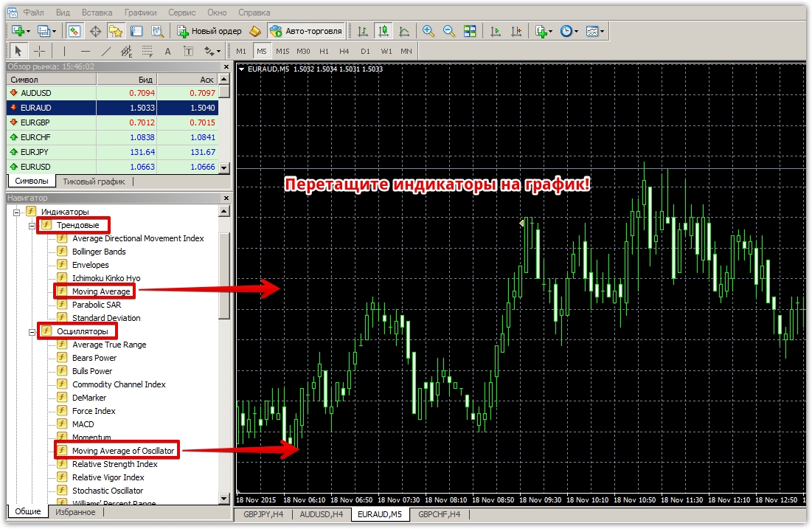Switch timeframe to M1

click(241, 51)
